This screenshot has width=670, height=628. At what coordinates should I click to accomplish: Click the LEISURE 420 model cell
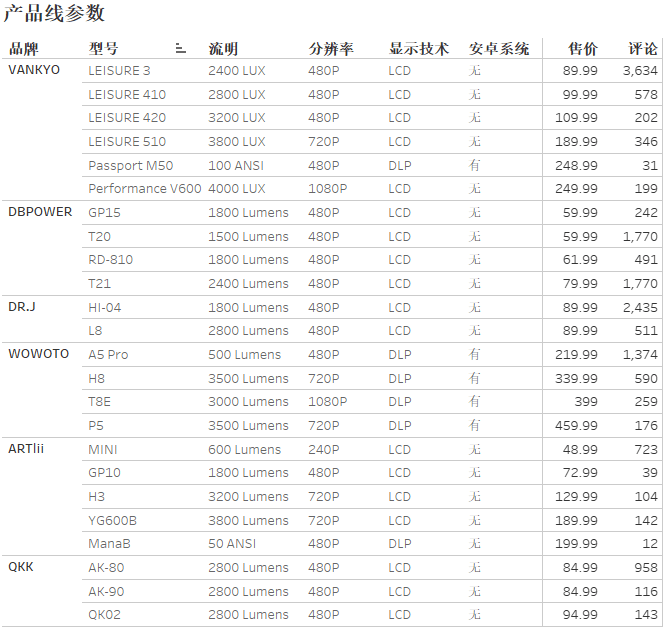coord(127,117)
